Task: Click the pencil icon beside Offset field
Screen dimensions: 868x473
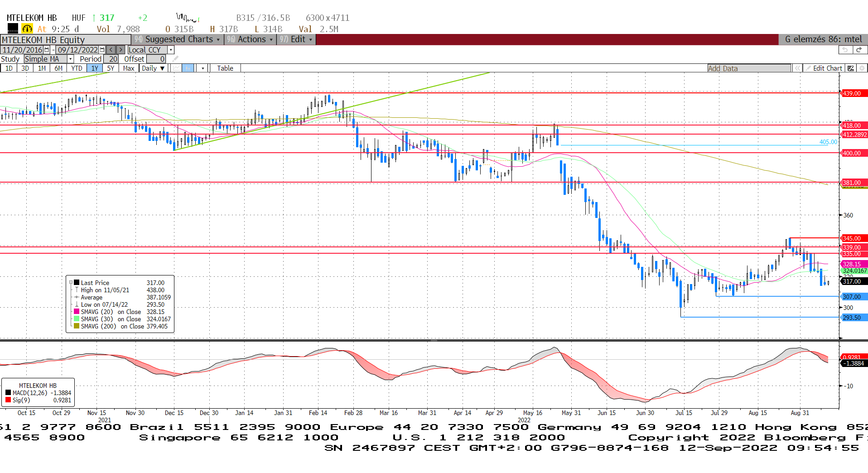Action: pos(175,59)
